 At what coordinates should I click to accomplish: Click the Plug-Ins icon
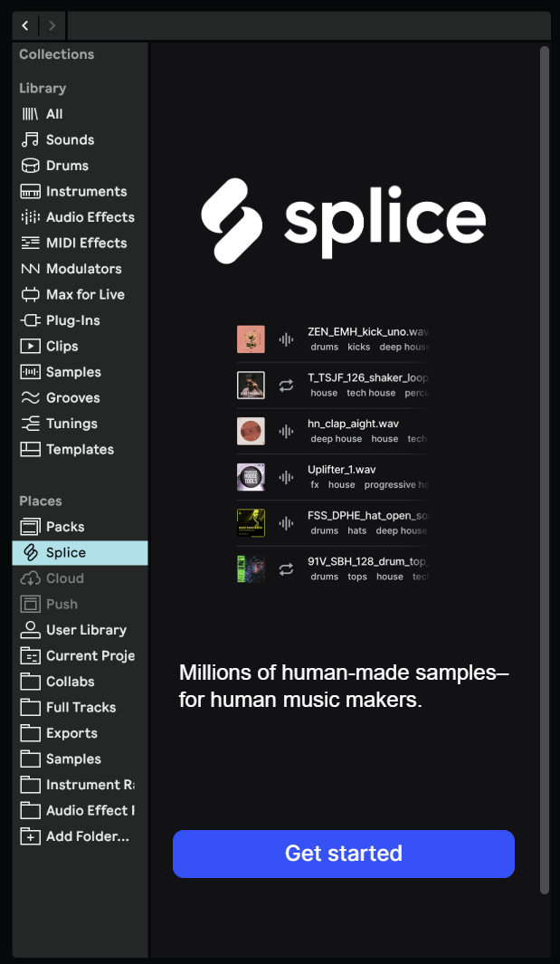pyautogui.click(x=31, y=320)
